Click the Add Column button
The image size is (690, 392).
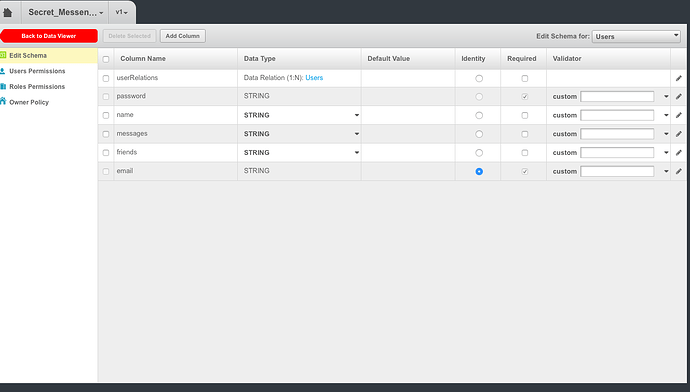(x=183, y=36)
